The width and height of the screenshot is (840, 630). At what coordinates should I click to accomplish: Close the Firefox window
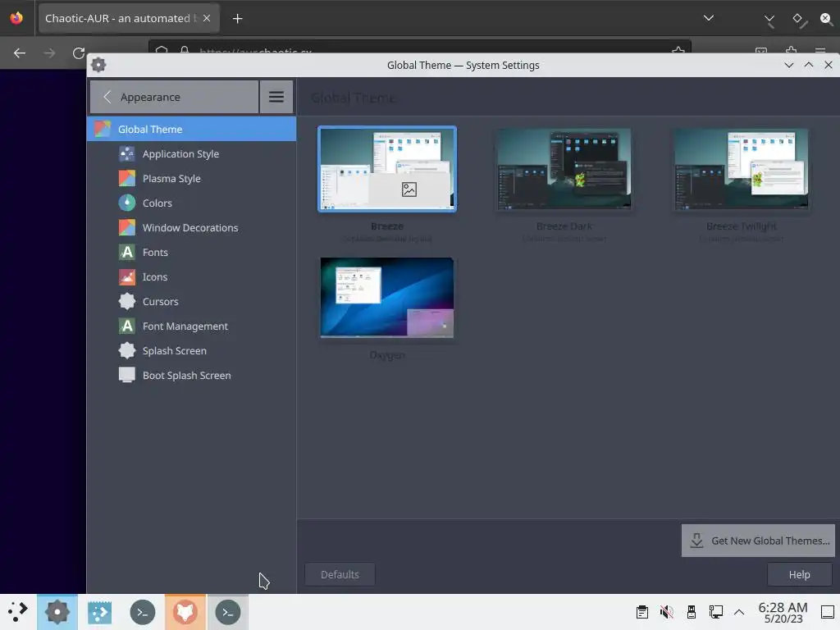827,20
